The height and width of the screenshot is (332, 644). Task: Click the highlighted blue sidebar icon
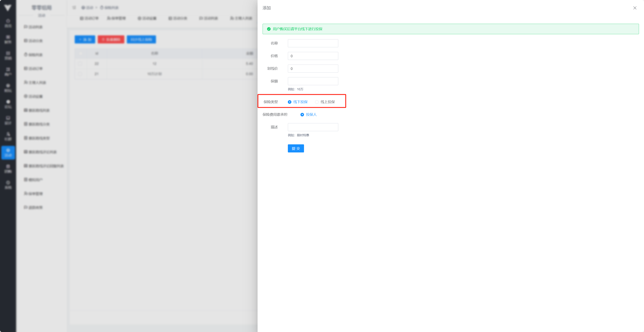(x=8, y=152)
